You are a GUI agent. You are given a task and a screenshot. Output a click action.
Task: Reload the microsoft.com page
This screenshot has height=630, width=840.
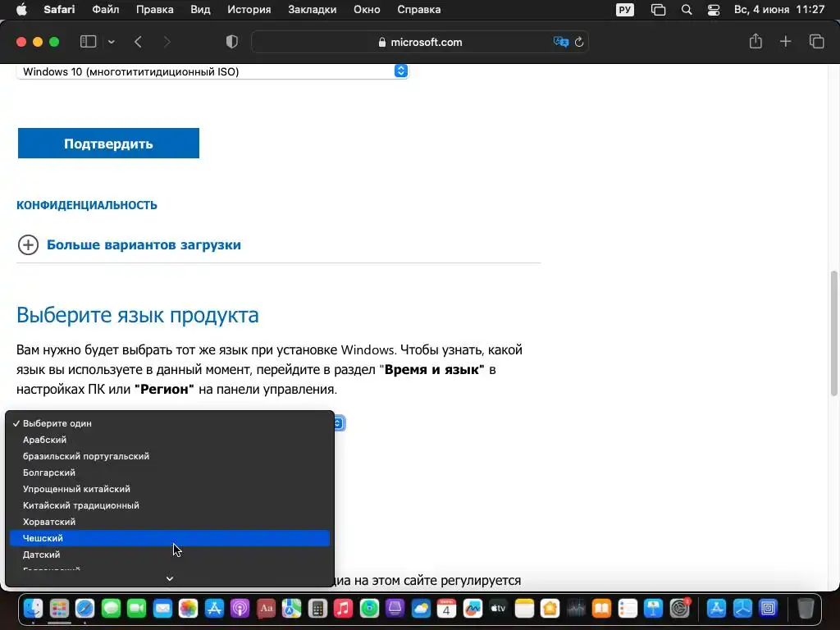579,42
